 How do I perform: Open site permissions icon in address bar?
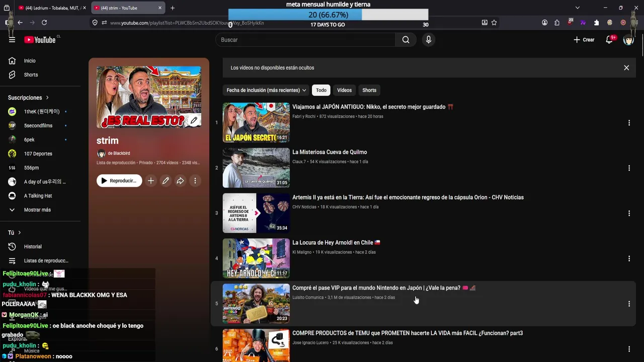(104, 23)
